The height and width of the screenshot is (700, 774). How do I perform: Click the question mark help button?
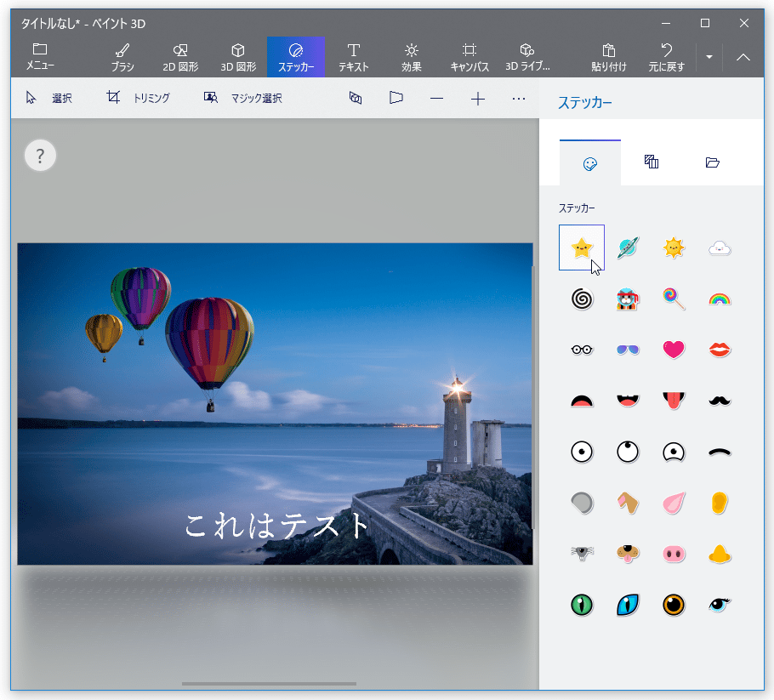tap(40, 156)
